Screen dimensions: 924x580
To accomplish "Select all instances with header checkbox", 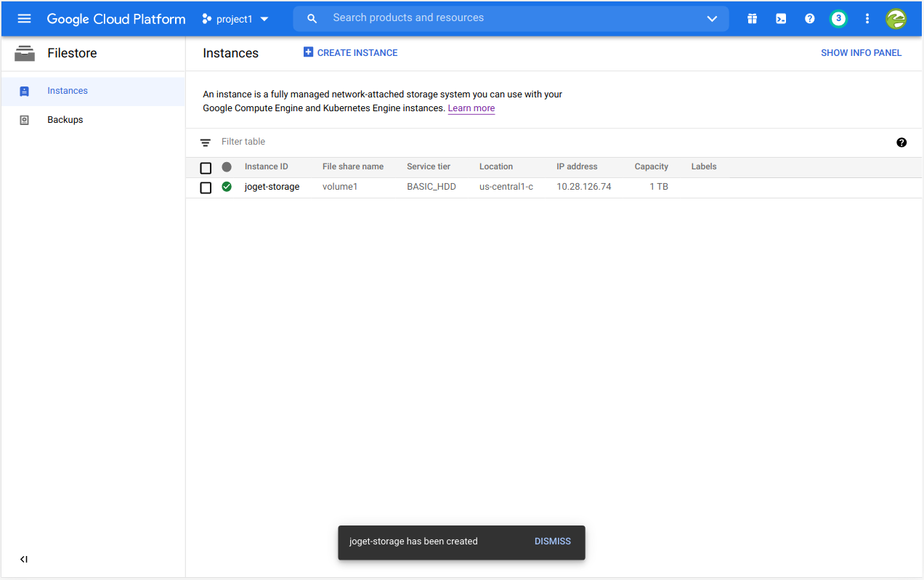I will (x=206, y=168).
